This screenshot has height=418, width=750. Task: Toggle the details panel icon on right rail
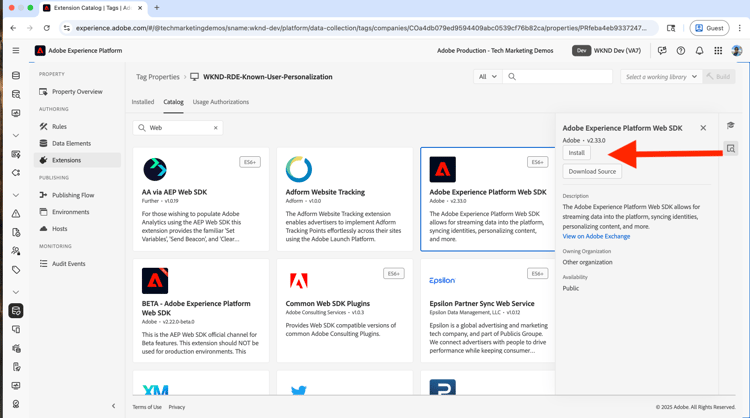point(730,148)
